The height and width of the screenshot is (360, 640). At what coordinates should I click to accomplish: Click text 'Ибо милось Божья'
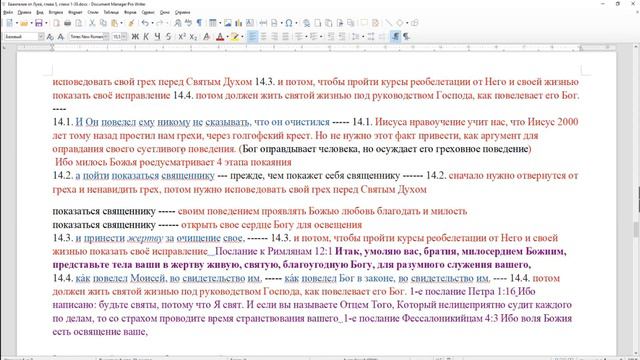coord(96,162)
